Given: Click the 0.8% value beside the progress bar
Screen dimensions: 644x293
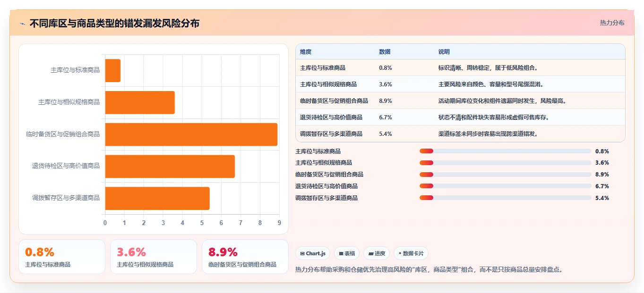Looking at the screenshot, I should (x=602, y=151).
